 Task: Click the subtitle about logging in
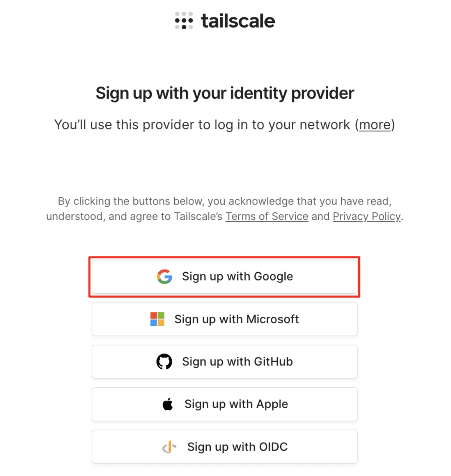(225, 124)
